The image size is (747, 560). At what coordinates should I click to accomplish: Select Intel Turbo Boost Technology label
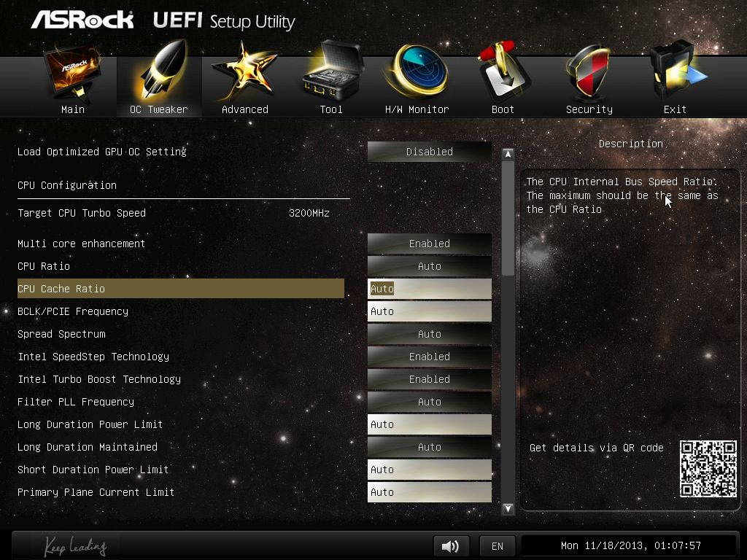tap(99, 379)
